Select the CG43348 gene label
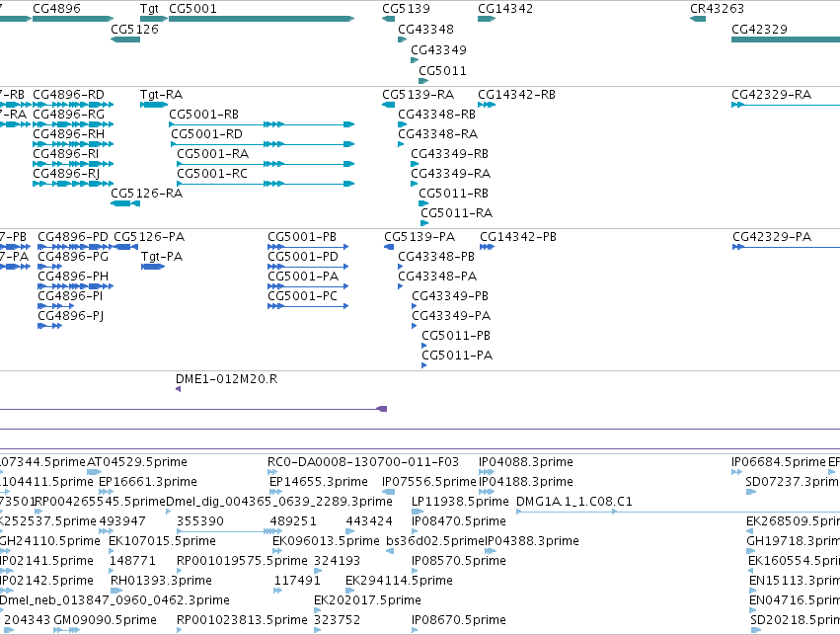 coord(425,30)
